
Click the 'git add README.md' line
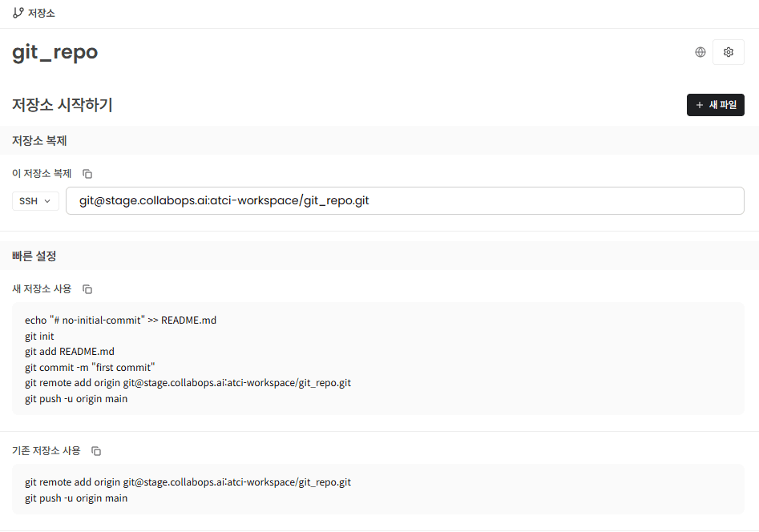point(70,352)
